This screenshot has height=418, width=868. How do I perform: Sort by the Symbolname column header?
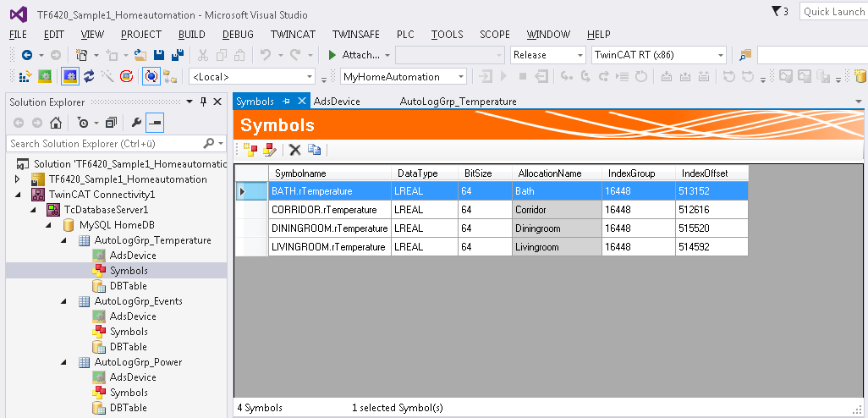(x=330, y=173)
